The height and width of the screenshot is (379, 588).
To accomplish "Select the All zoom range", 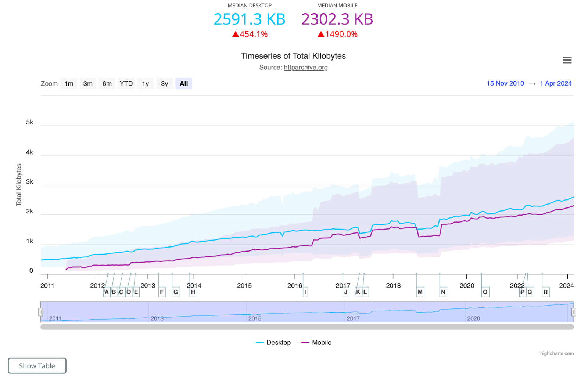I will 183,83.
